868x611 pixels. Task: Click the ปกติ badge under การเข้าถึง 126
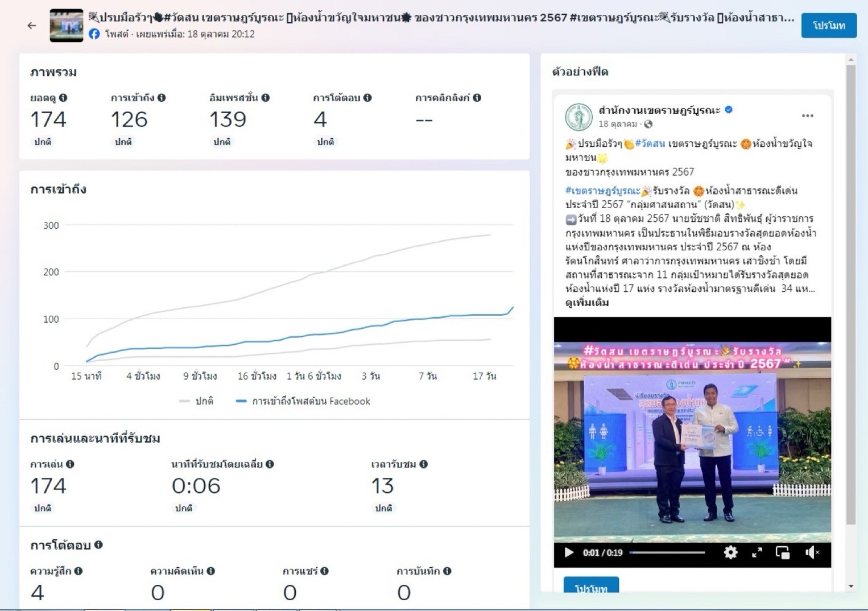(123, 142)
